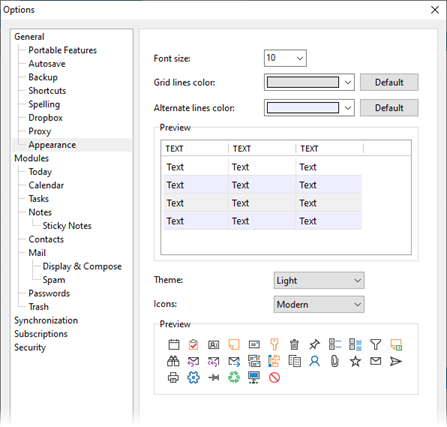Click the contact card icon
The image size is (447, 427).
click(214, 345)
